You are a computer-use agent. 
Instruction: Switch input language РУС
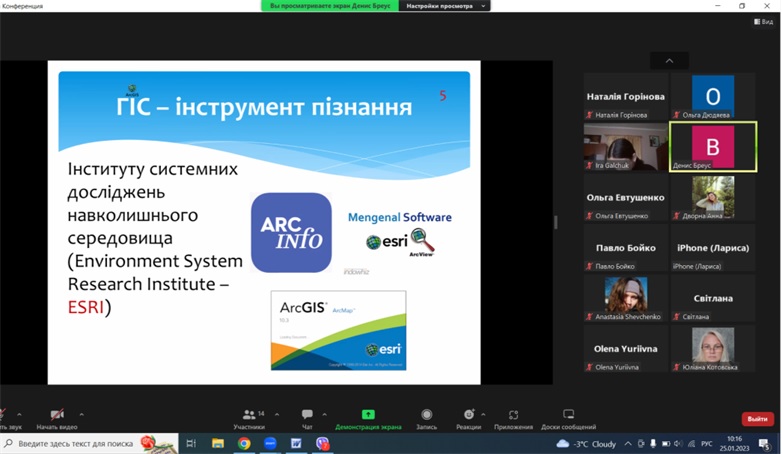click(x=707, y=444)
